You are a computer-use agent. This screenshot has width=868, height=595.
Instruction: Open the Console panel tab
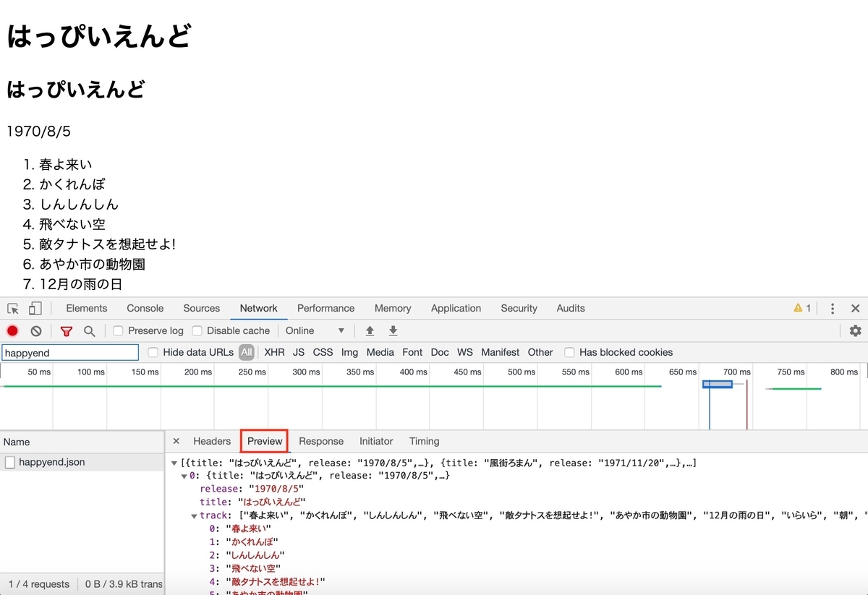pos(145,308)
